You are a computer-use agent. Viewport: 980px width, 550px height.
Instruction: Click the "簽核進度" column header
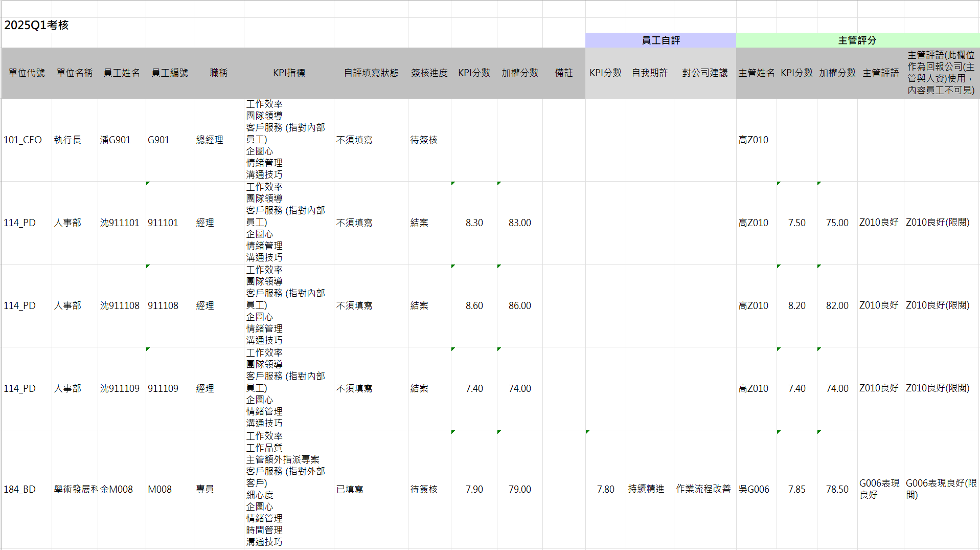tap(429, 73)
